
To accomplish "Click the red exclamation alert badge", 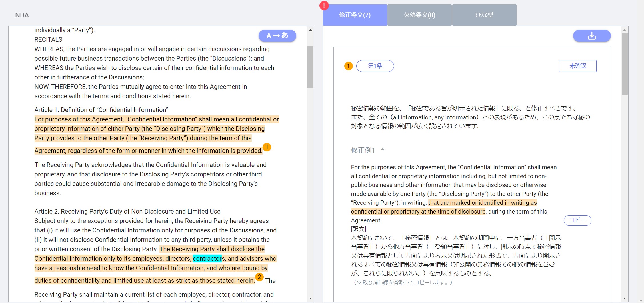I will (324, 5).
